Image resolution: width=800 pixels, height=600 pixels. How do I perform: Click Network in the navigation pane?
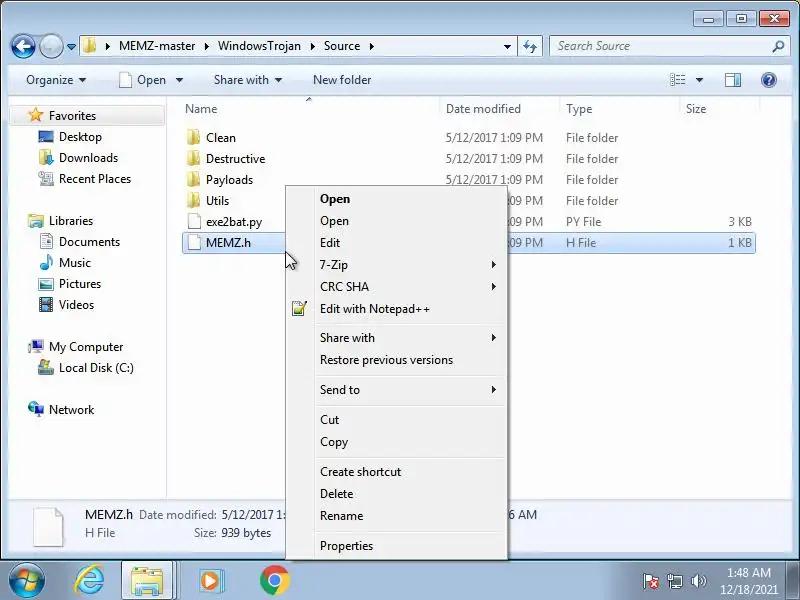(71, 410)
